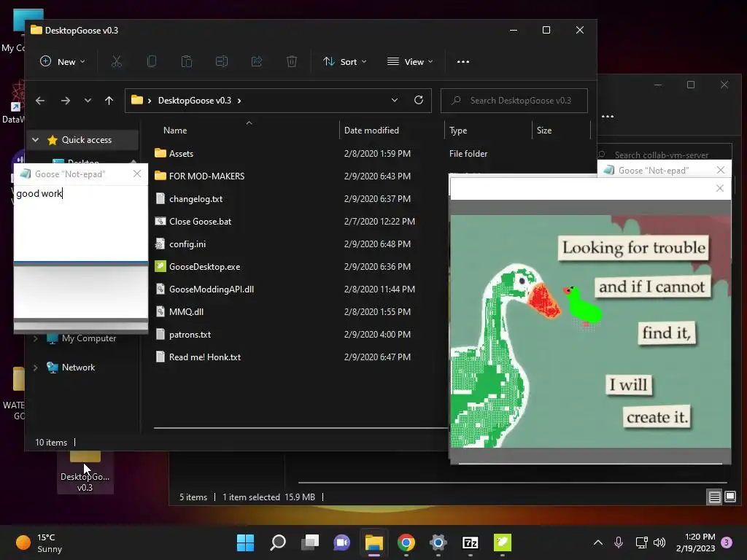
Task: Select Read me! Honk.txt file
Action: click(x=205, y=357)
